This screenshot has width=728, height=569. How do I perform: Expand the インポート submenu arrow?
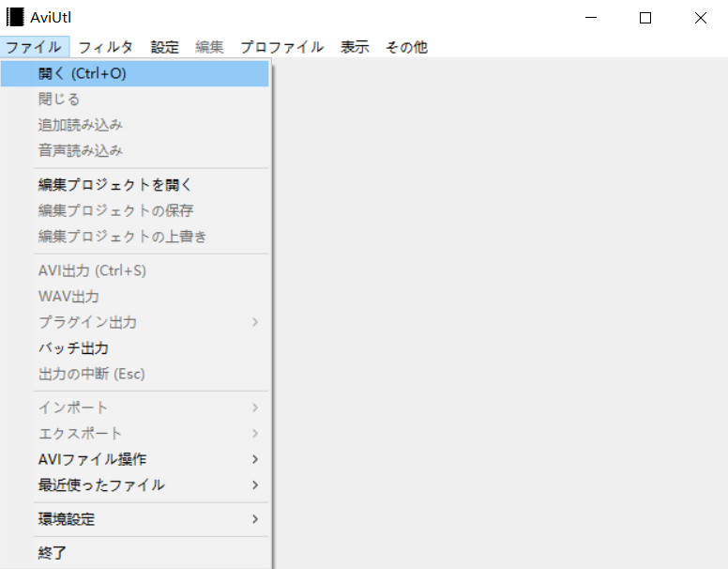click(255, 408)
